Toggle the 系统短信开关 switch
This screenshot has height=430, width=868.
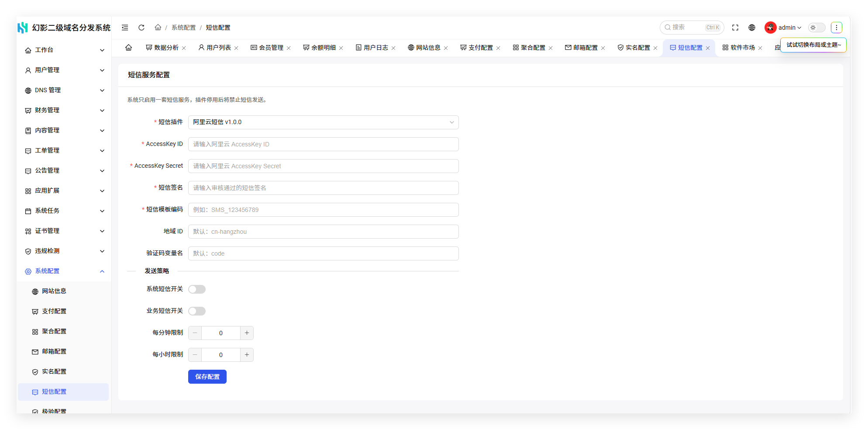197,289
